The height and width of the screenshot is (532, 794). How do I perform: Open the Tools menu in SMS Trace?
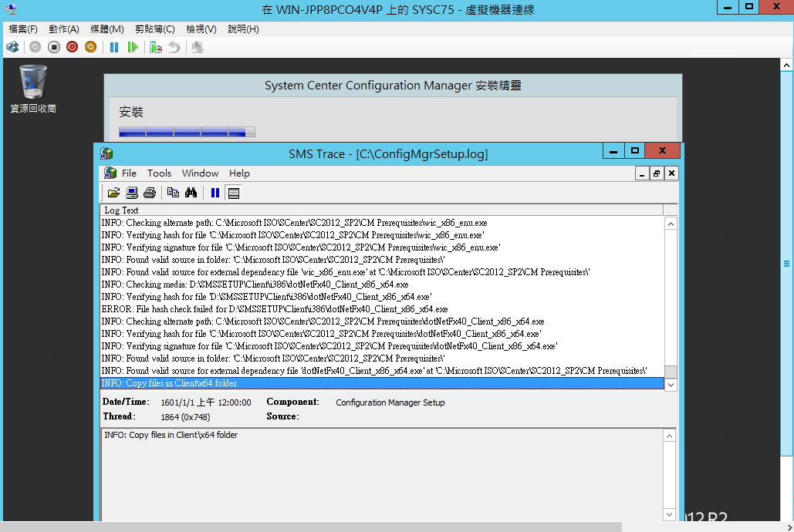click(x=160, y=173)
